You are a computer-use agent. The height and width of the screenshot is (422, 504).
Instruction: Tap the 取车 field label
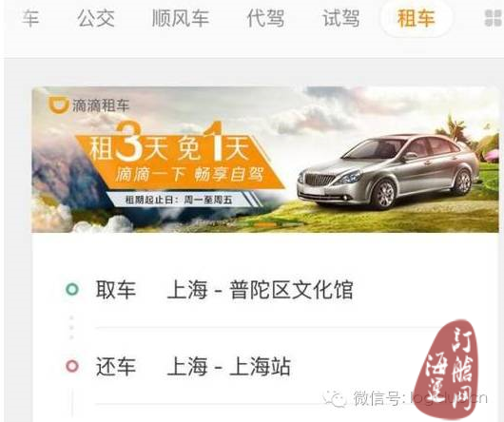coord(116,290)
